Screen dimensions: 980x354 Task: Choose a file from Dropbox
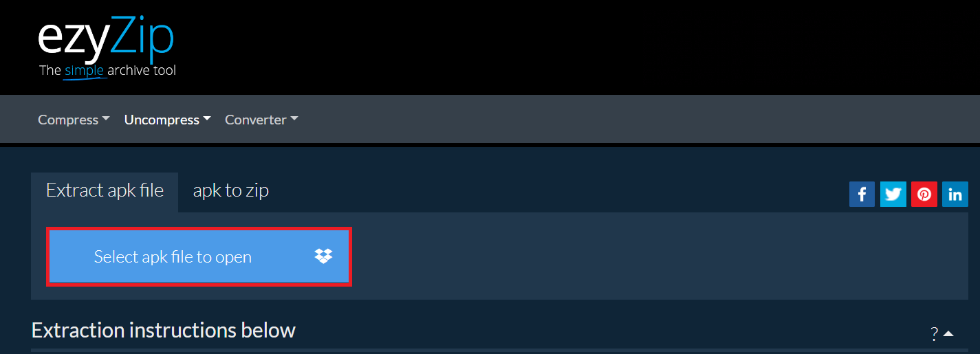tap(323, 256)
